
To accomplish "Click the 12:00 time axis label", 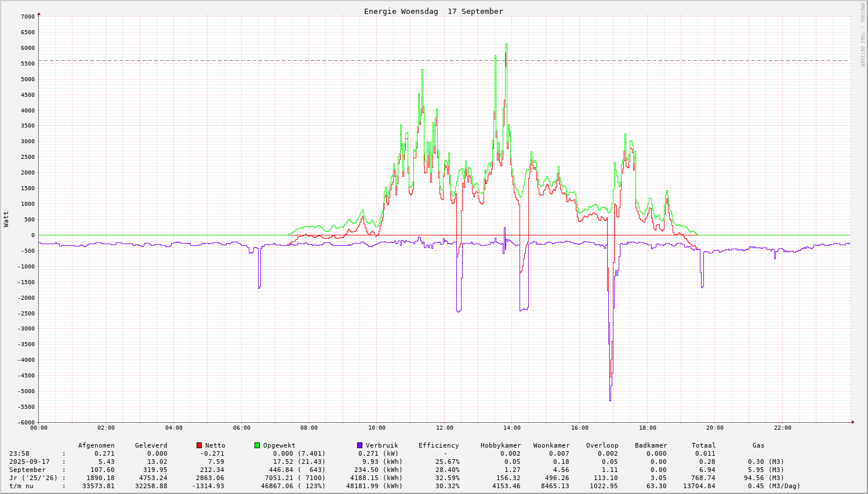I will 444,428.
